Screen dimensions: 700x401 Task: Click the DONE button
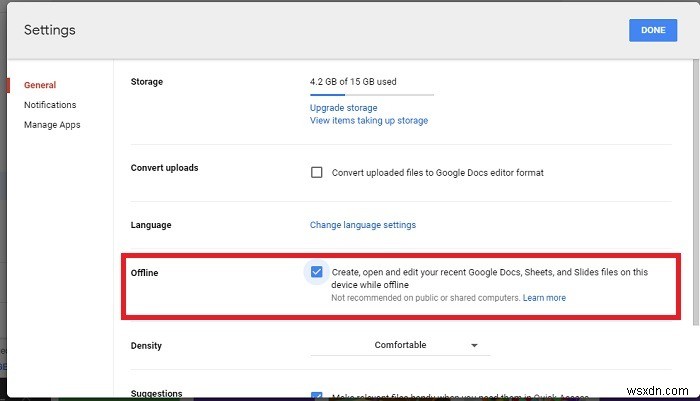[653, 30]
